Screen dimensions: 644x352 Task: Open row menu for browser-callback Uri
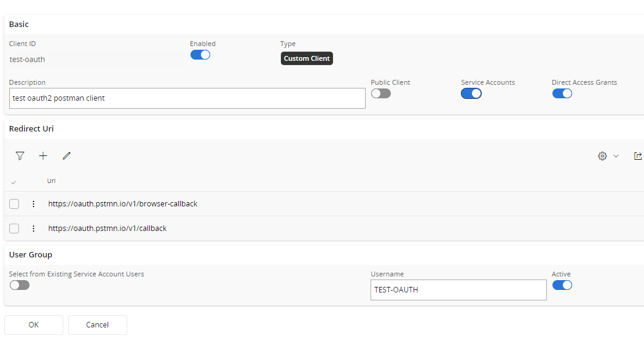[34, 204]
